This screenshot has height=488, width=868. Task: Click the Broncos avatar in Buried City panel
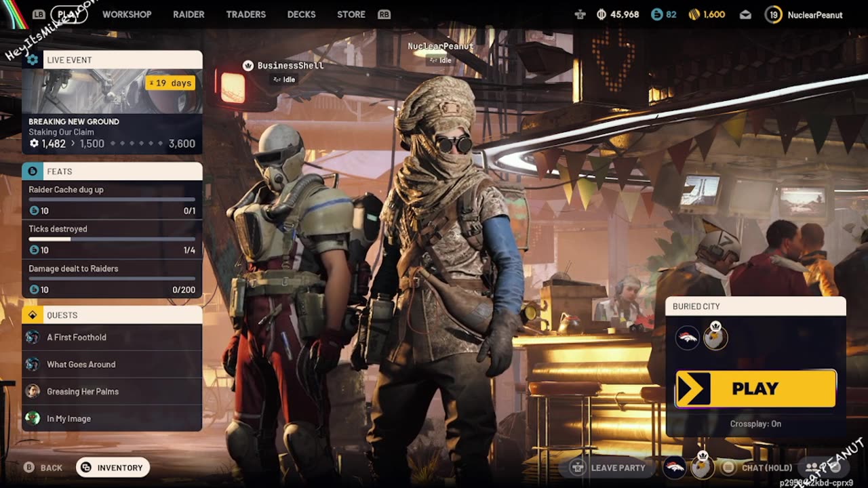click(x=688, y=338)
